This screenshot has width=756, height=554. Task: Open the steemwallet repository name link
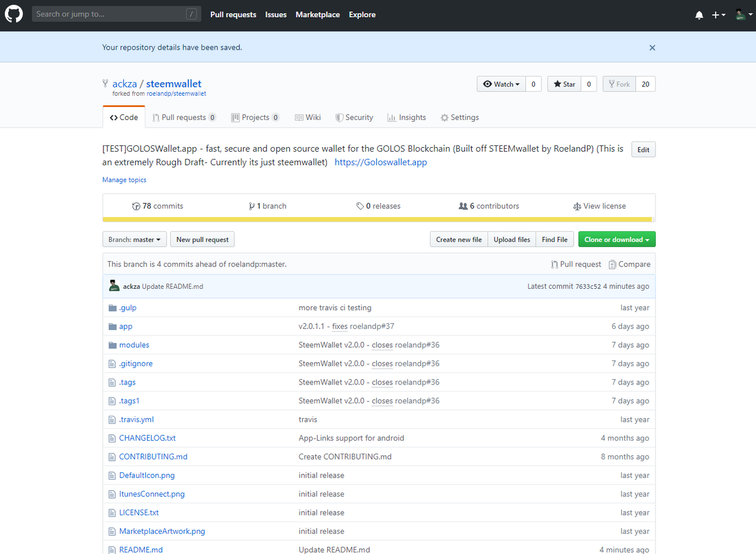pos(174,84)
